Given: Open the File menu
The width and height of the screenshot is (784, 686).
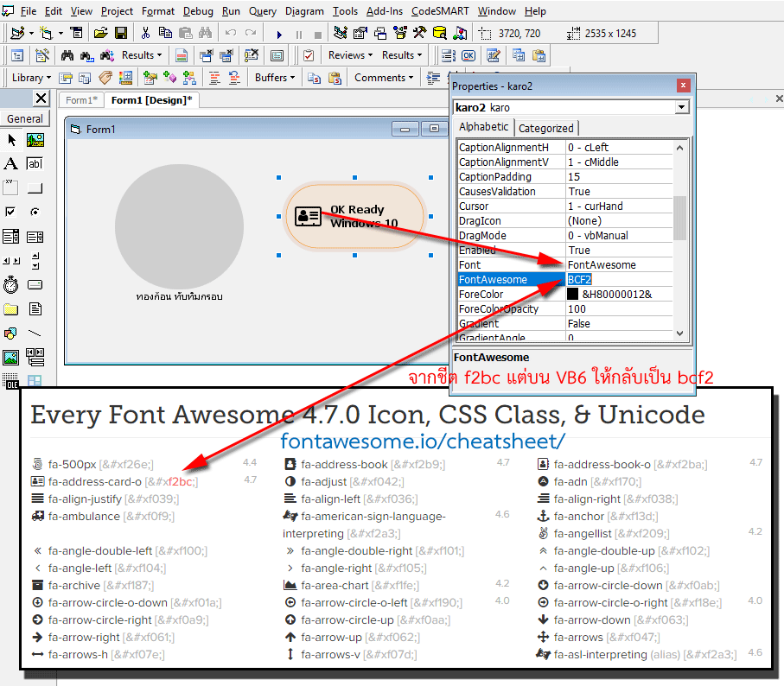Looking at the screenshot, I should [28, 11].
